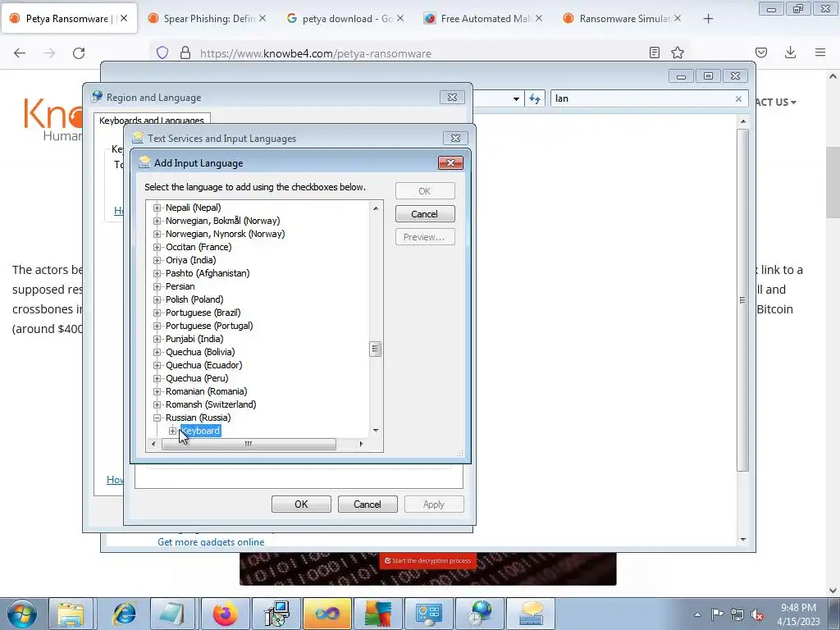Viewport: 840px width, 630px height.
Task: Open a new Firefox tab with plus
Action: (x=708, y=19)
